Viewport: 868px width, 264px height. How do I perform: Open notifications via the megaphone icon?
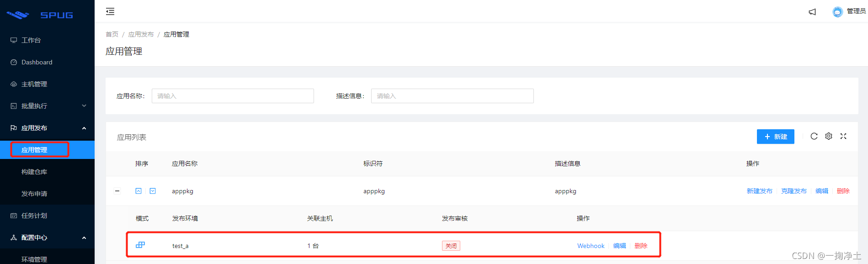click(x=812, y=12)
